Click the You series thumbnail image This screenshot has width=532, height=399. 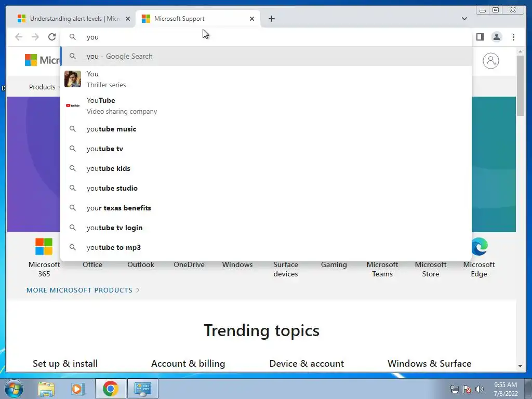coord(73,79)
